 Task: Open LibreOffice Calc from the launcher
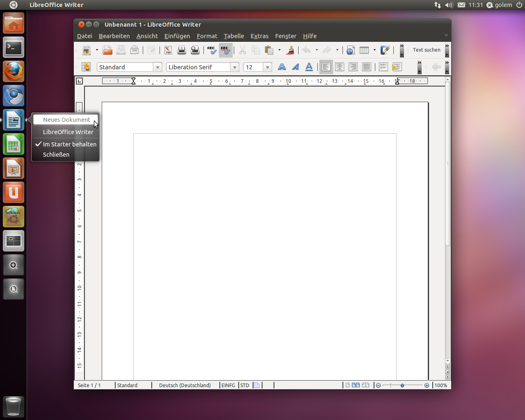[x=14, y=145]
